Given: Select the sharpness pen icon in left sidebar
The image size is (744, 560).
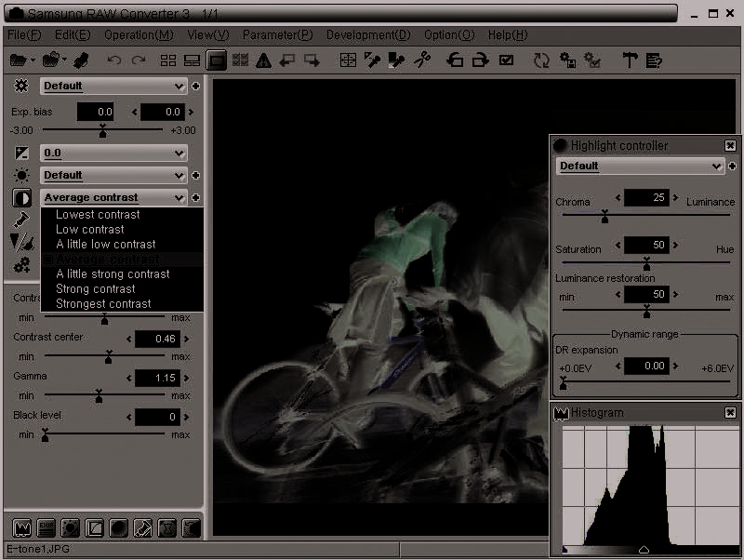Looking at the screenshot, I should point(21,220).
